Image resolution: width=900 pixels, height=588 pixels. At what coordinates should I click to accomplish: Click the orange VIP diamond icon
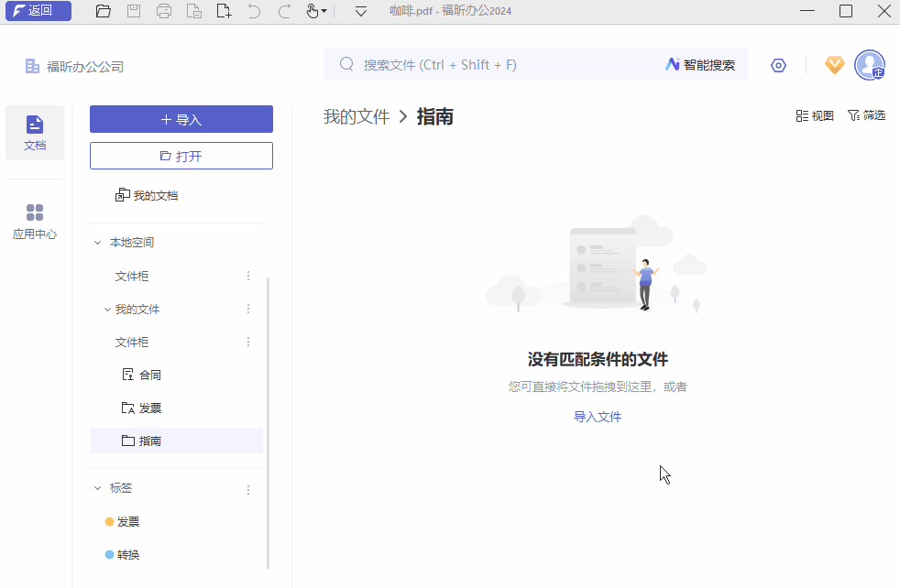pos(834,65)
